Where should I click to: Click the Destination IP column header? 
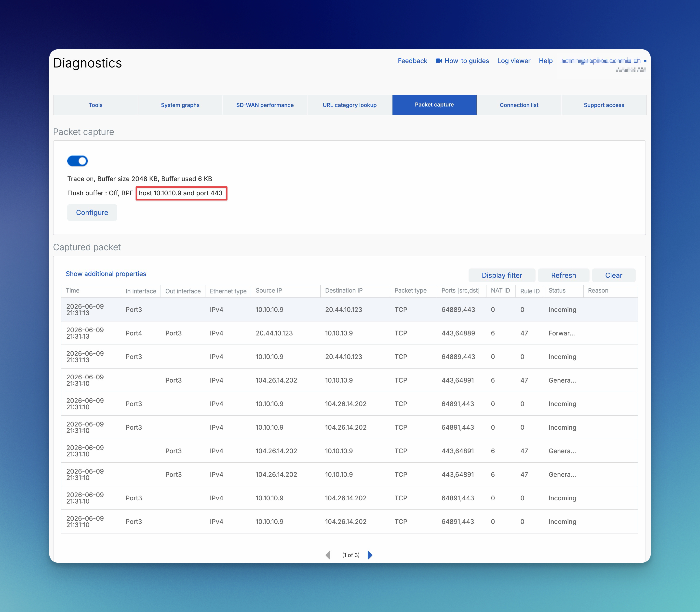tap(355, 291)
